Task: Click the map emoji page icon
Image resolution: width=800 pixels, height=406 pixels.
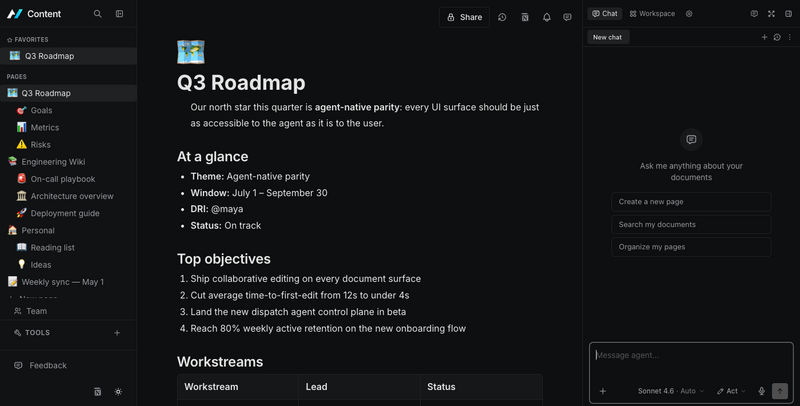Action: (191, 52)
